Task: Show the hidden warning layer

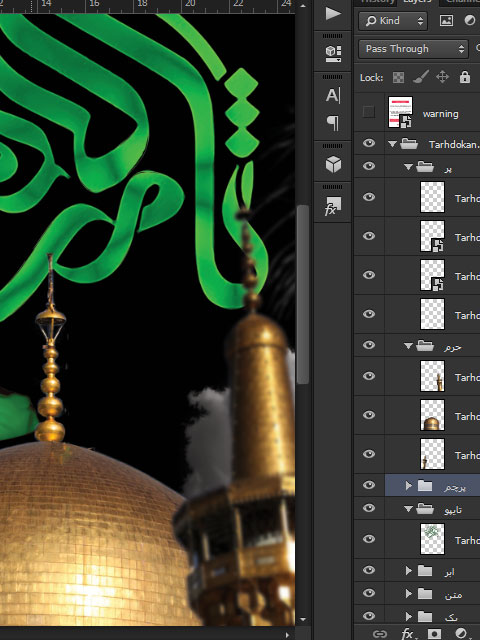Action: point(369,112)
